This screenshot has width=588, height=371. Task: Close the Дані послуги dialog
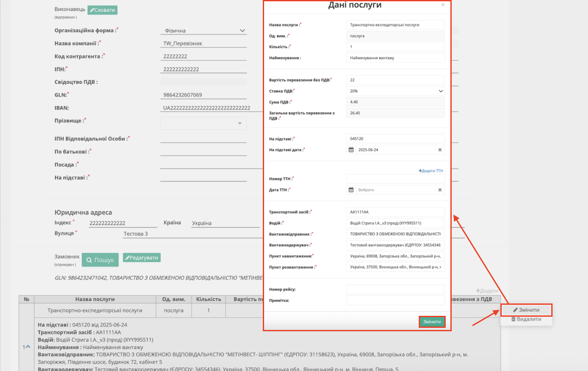[443, 5]
